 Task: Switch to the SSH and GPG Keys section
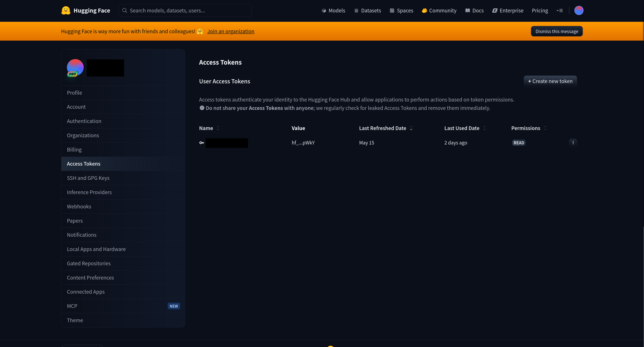coord(88,178)
